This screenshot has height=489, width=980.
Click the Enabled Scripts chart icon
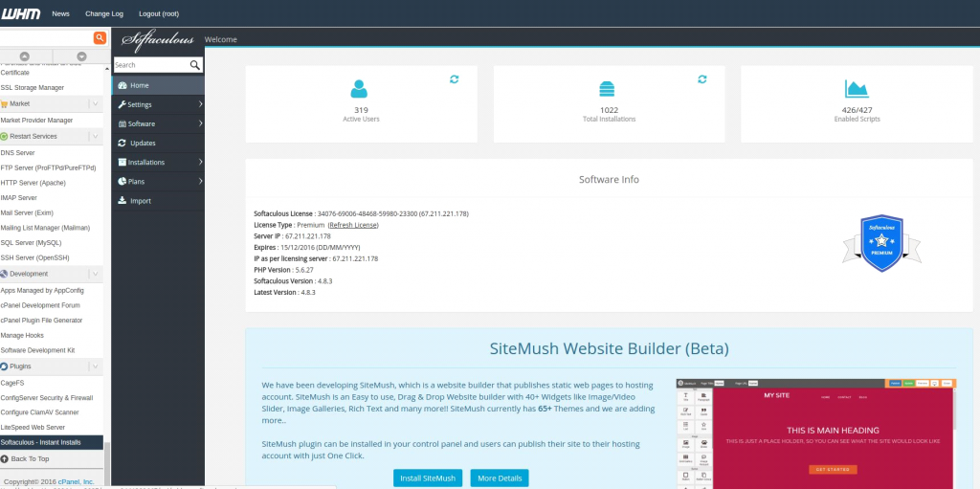[857, 89]
